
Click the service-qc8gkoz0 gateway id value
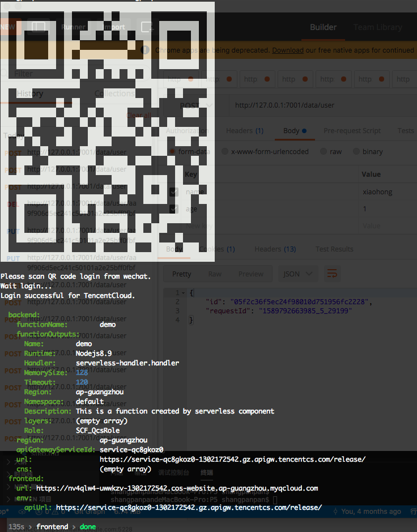tap(131, 450)
